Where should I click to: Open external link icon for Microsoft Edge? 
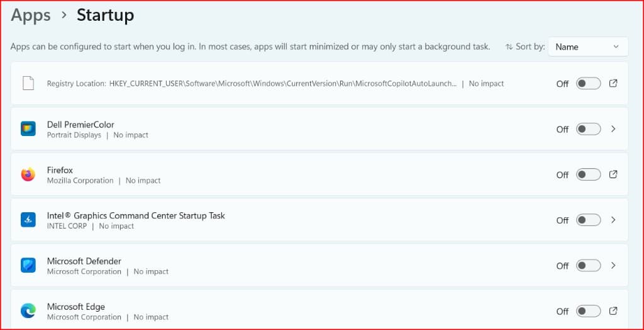613,310
